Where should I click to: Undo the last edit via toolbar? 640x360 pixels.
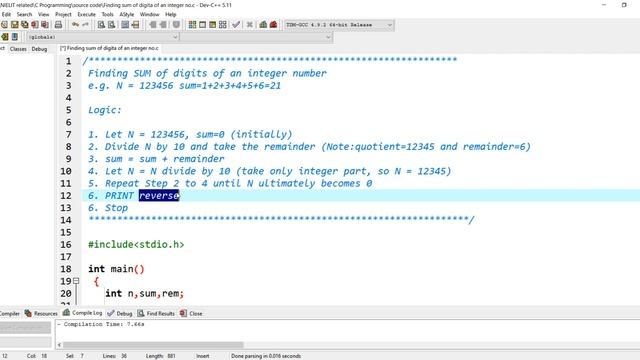pyautogui.click(x=75, y=25)
